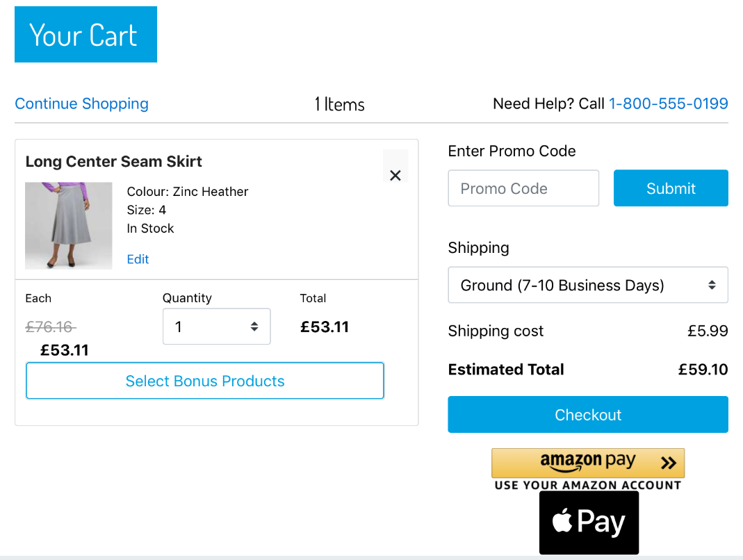Click the Amazon Pay double-arrow icon

(x=669, y=463)
